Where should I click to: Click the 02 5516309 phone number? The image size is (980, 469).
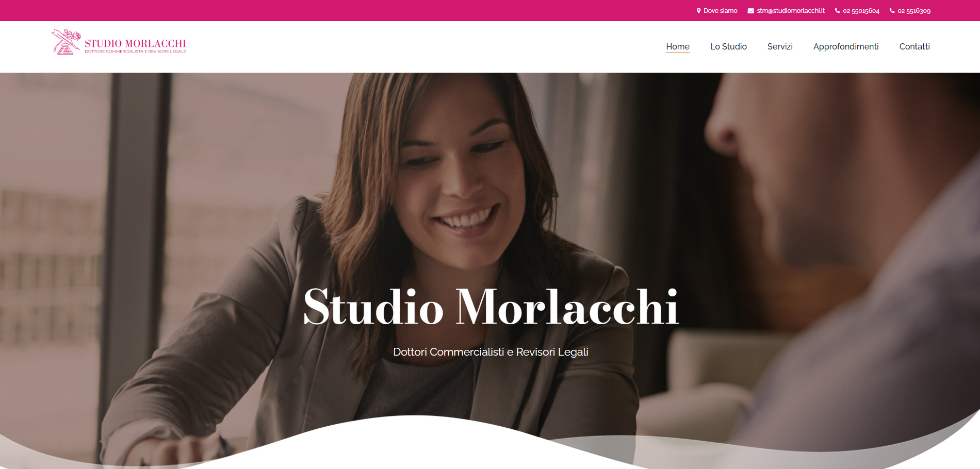(914, 11)
